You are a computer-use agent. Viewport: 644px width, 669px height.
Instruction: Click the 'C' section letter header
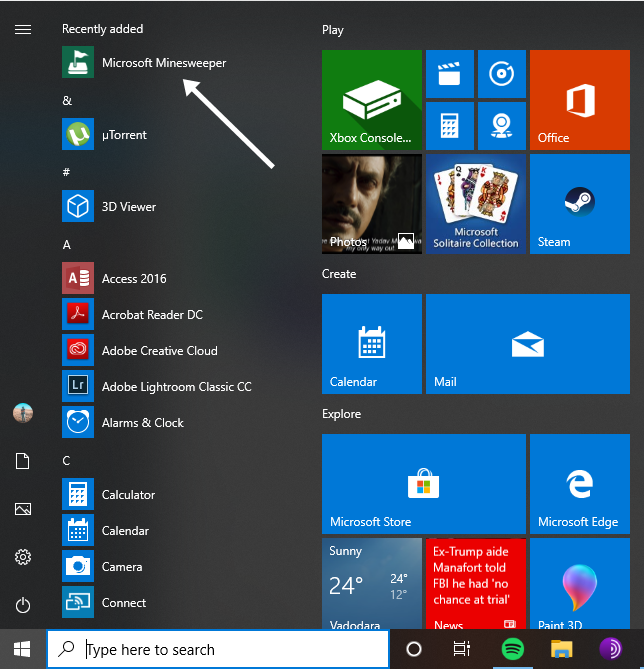66,461
